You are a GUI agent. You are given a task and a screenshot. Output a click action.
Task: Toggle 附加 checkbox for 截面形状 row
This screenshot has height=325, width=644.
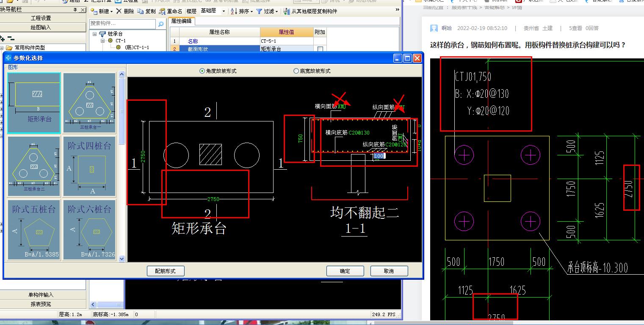(x=320, y=49)
